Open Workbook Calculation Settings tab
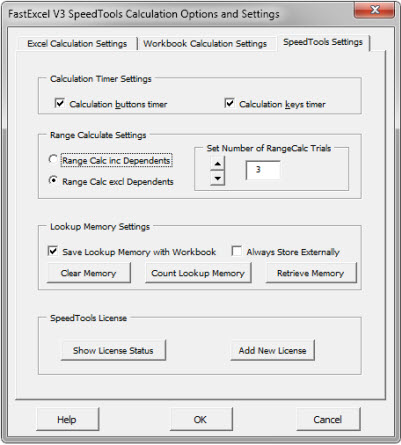This screenshot has width=401, height=445. click(205, 44)
